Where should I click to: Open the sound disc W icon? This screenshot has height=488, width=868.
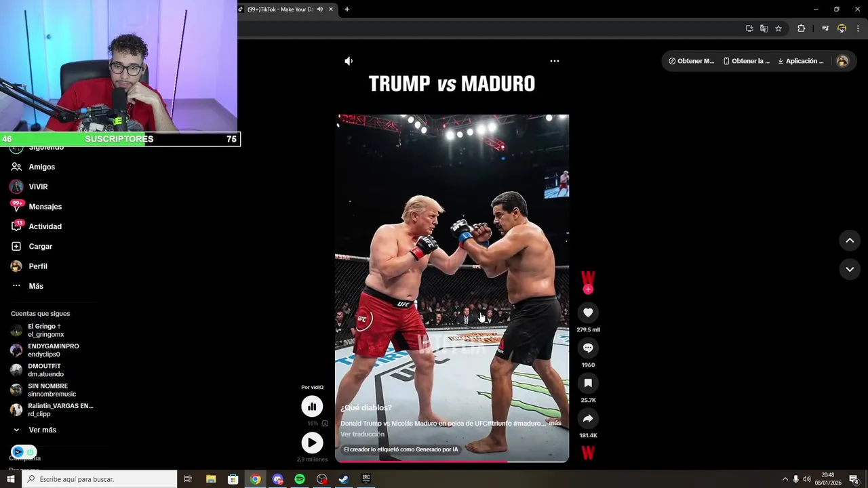[588, 453]
